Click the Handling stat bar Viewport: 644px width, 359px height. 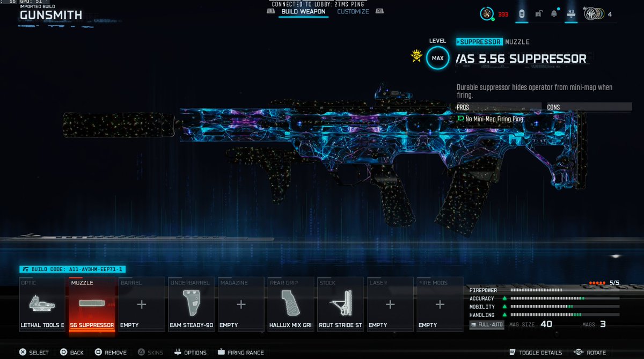565,315
